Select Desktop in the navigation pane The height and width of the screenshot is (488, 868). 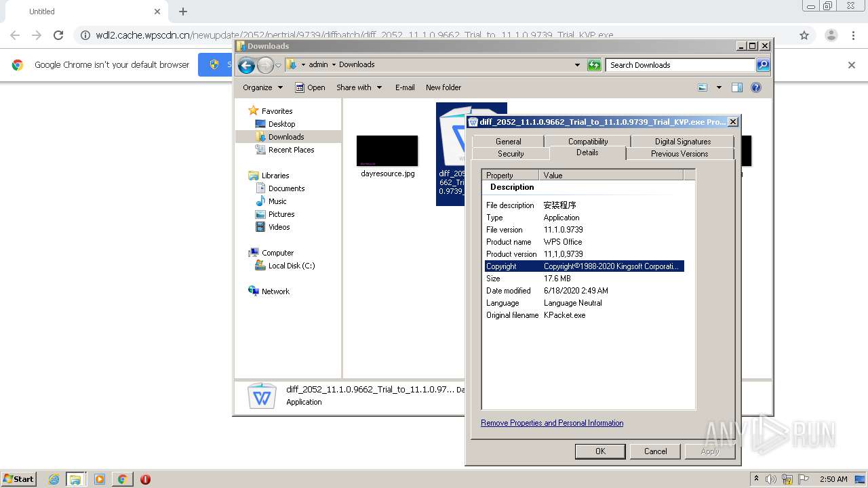click(281, 124)
